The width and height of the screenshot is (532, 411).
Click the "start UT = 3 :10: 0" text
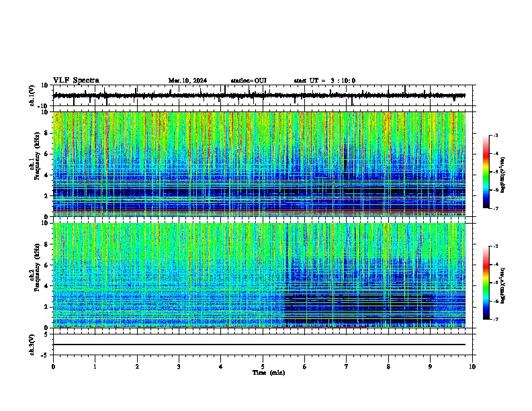coord(324,81)
